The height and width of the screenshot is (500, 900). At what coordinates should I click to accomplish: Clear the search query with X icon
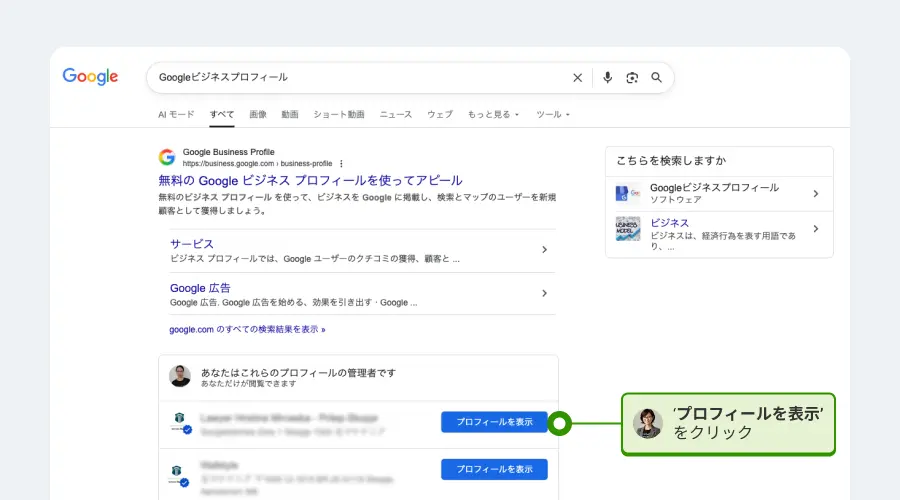pyautogui.click(x=577, y=77)
